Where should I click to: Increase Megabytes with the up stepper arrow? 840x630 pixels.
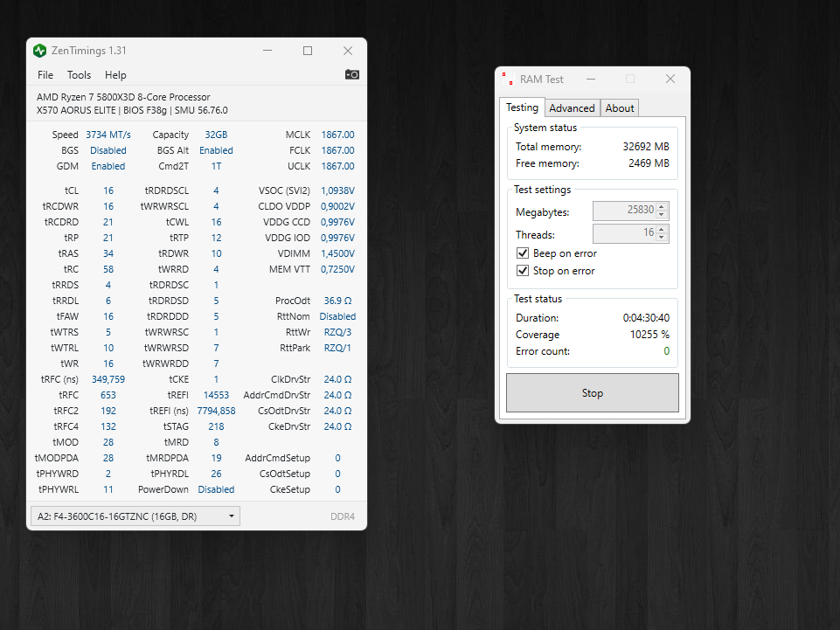(x=663, y=207)
